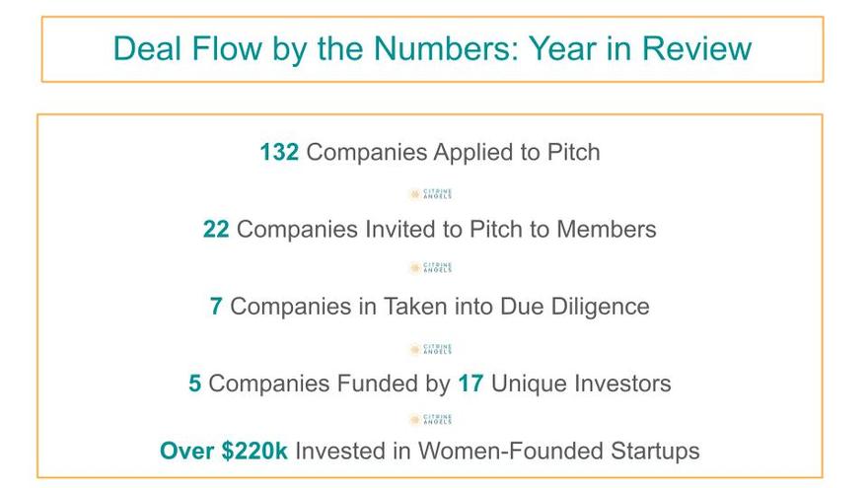Click the bold number 5 before "Companies Funded"
Screen dimensions: 868x488
(x=195, y=383)
